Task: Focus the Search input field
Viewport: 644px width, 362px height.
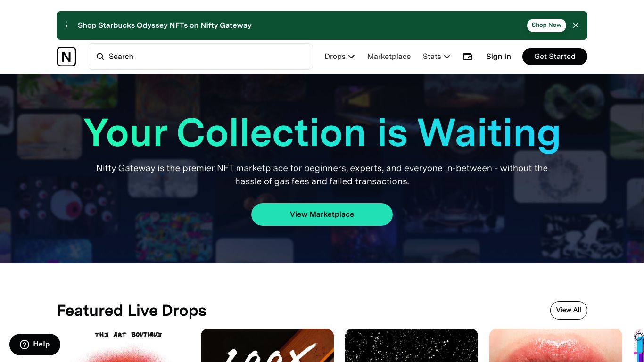Action: click(200, 57)
